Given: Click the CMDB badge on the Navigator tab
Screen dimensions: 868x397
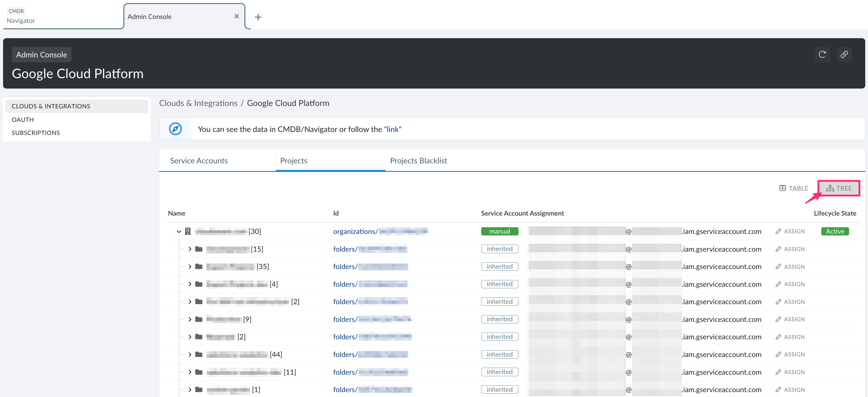Looking at the screenshot, I should pos(16,11).
